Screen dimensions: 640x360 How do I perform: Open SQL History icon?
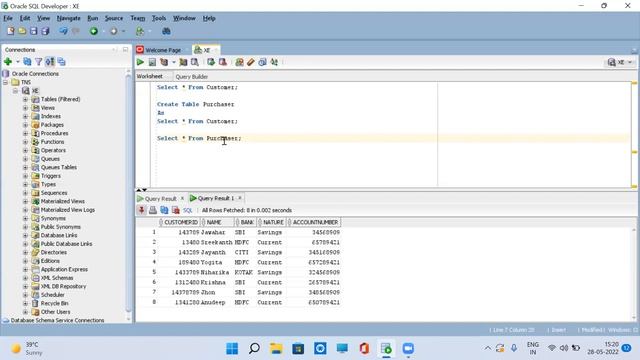tap(262, 62)
